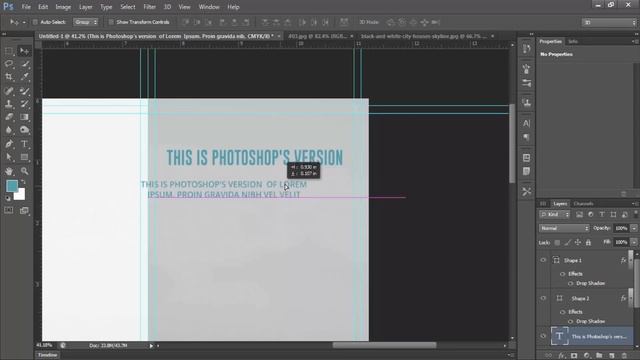Select the Quick Selection tool
Viewport: 640px width, 360px height.
24,64
